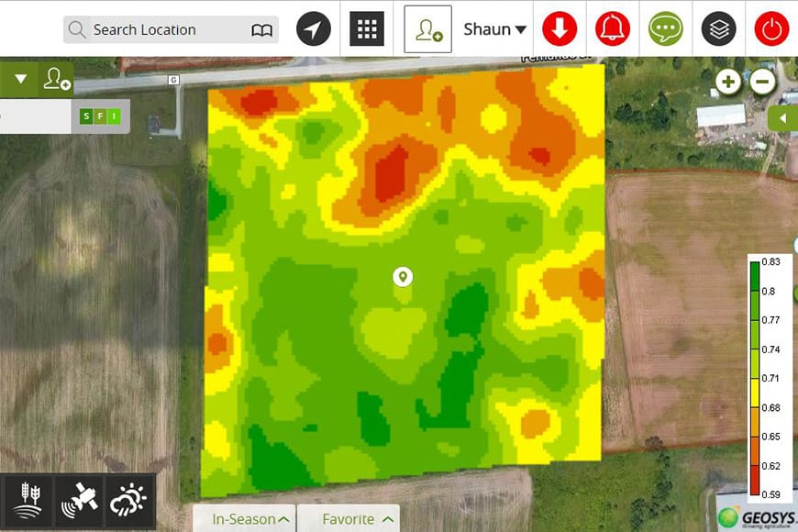Open the map layers icon
798x532 pixels.
[x=719, y=29]
